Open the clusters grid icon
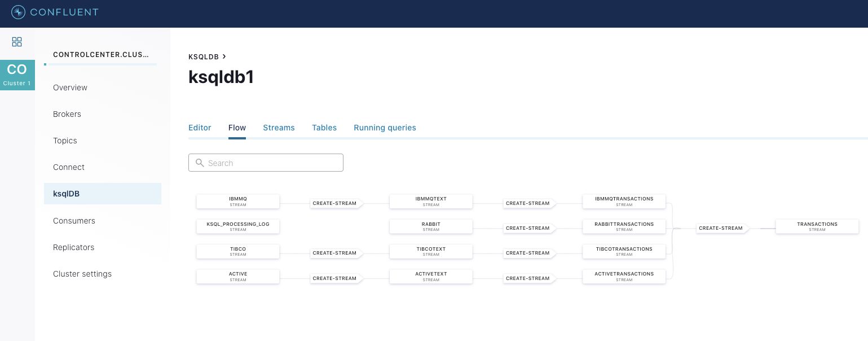The height and width of the screenshot is (341, 868). pos(17,42)
